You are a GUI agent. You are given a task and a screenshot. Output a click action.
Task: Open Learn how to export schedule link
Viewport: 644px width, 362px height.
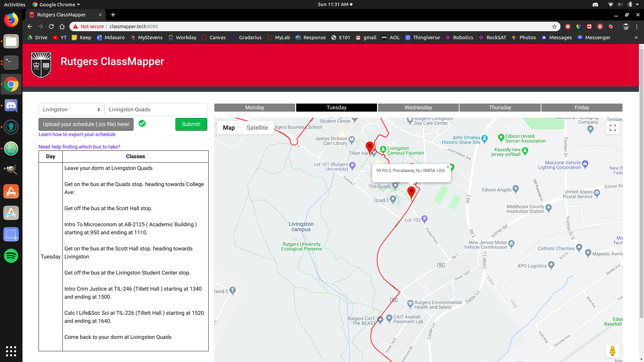[77, 134]
